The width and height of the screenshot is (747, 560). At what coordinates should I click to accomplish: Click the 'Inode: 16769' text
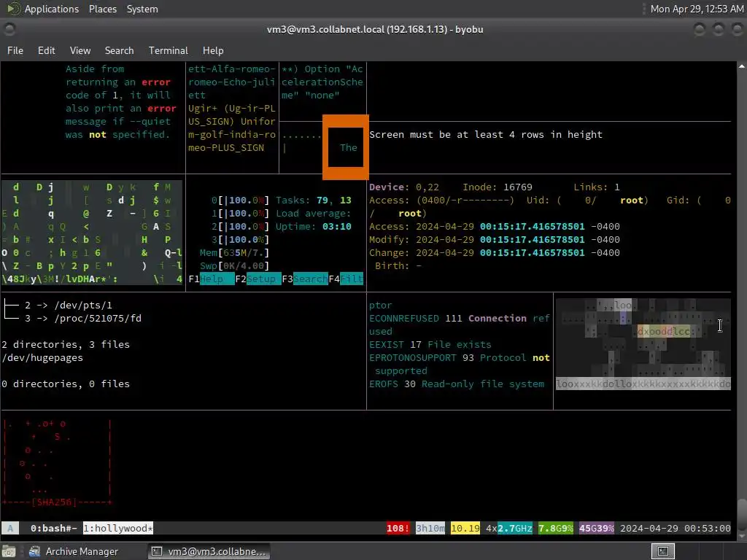click(498, 187)
